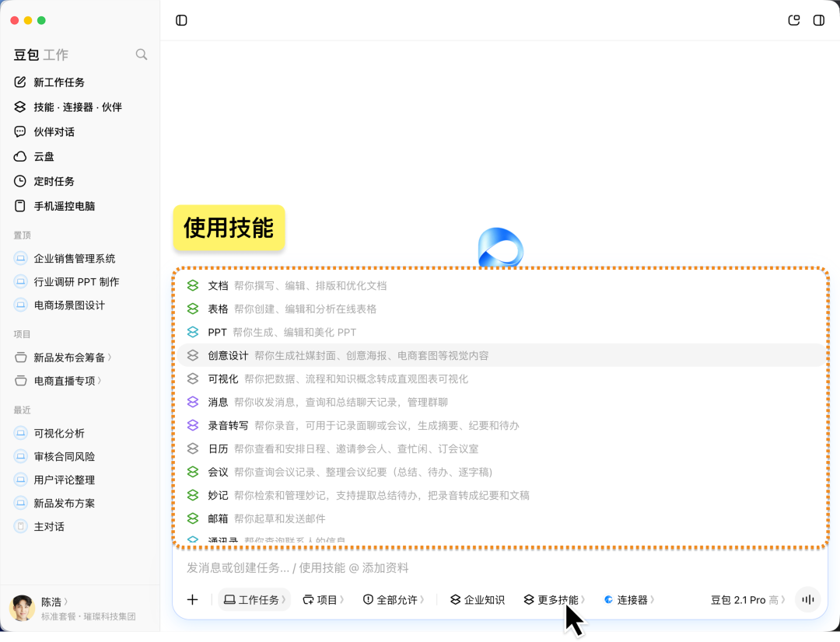Expand the 电商直播专项 project
This screenshot has width=840, height=642.
[x=100, y=381]
